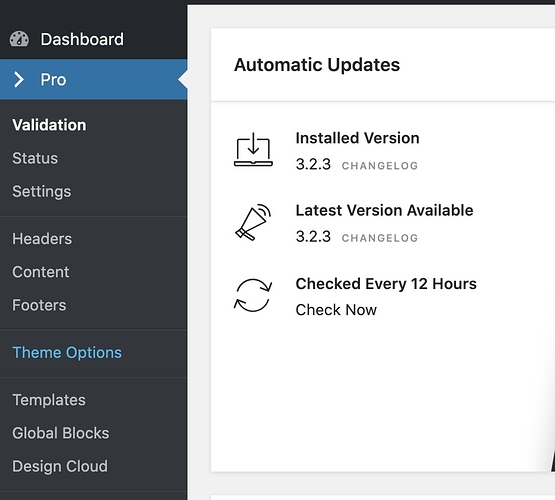The height and width of the screenshot is (500, 555).
Task: Click the Latest Version megaphone icon
Action: [x=253, y=223]
